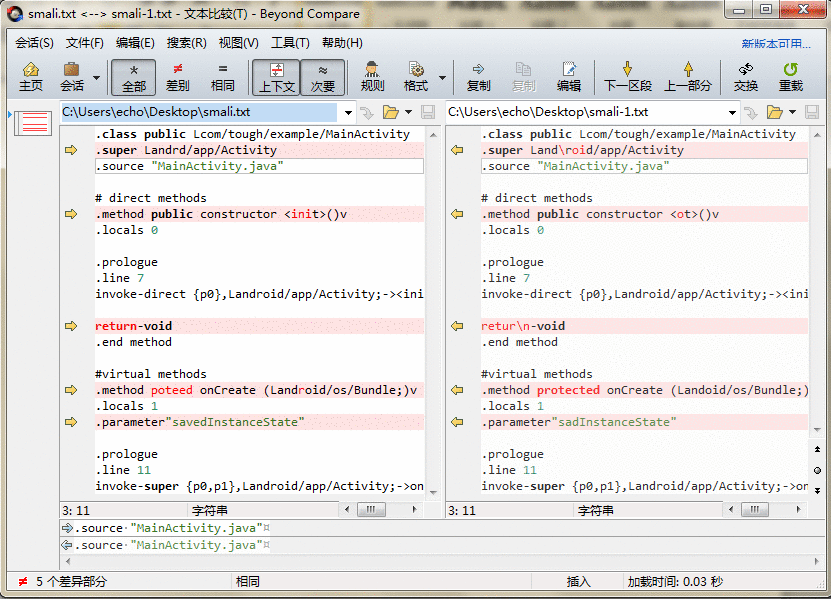Screen dimensions: 831x599
Task: Toggle the 差别 (Differences only) filter
Action: [177, 77]
